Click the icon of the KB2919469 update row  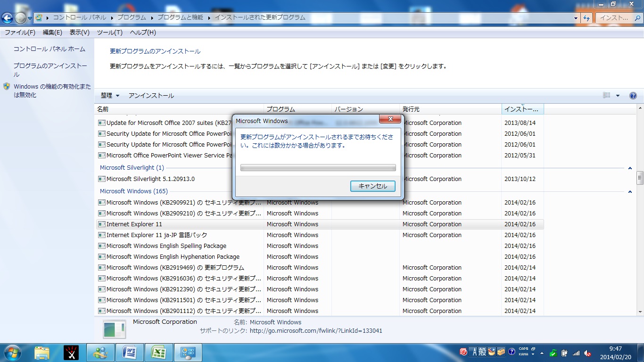point(101,268)
